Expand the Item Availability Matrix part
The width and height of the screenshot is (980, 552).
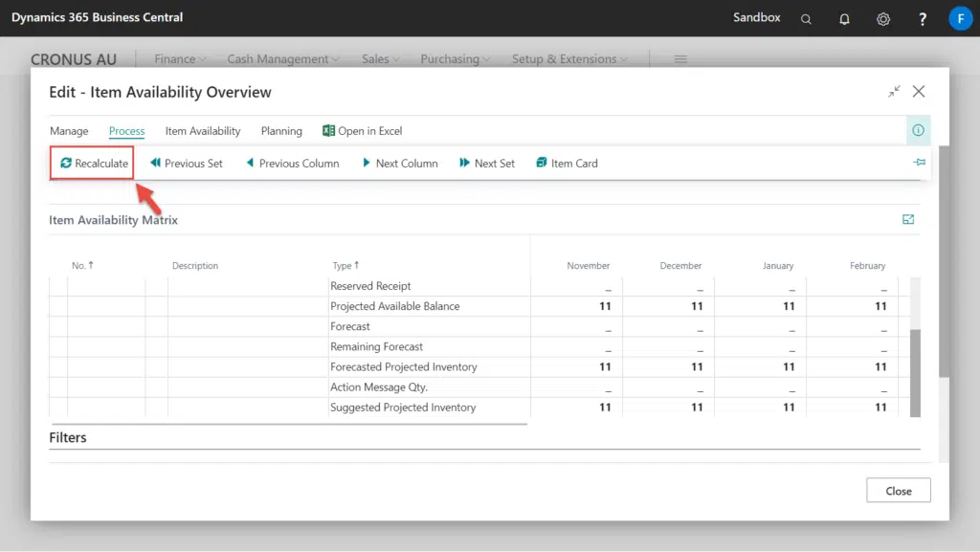908,220
